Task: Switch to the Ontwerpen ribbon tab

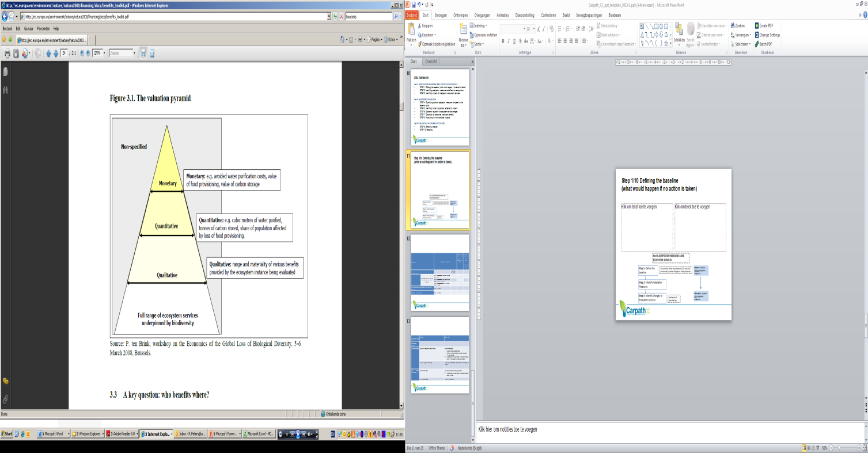Action: [x=460, y=15]
